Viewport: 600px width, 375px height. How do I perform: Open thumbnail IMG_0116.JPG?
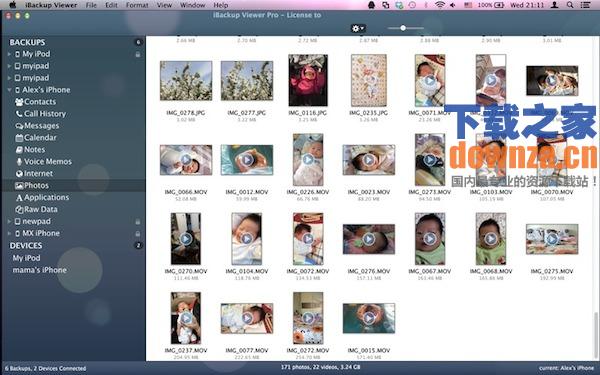[308, 80]
